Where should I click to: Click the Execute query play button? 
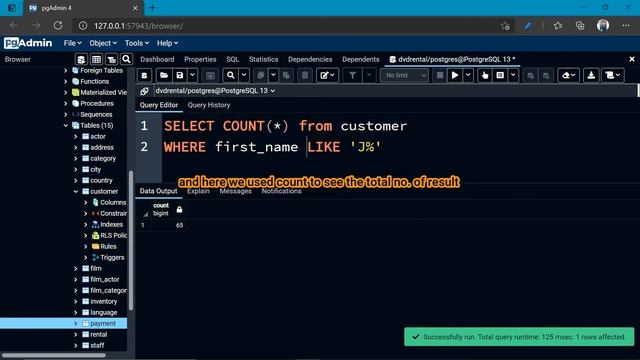point(455,75)
